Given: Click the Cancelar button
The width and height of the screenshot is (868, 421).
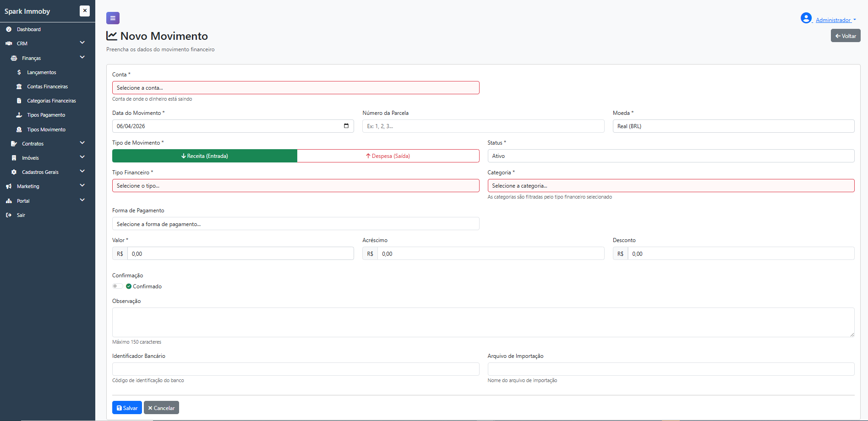Looking at the screenshot, I should coord(161,408).
